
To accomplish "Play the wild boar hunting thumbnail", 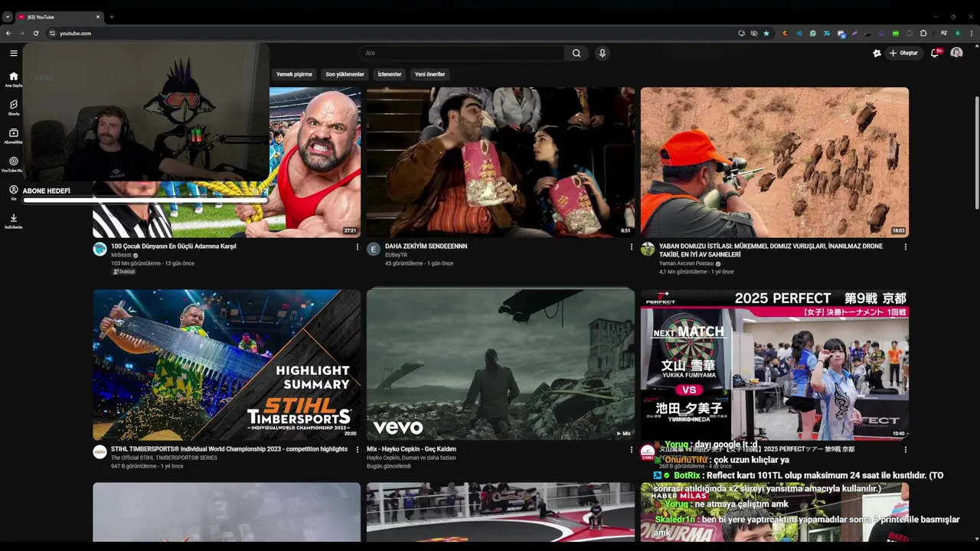I will pyautogui.click(x=775, y=162).
